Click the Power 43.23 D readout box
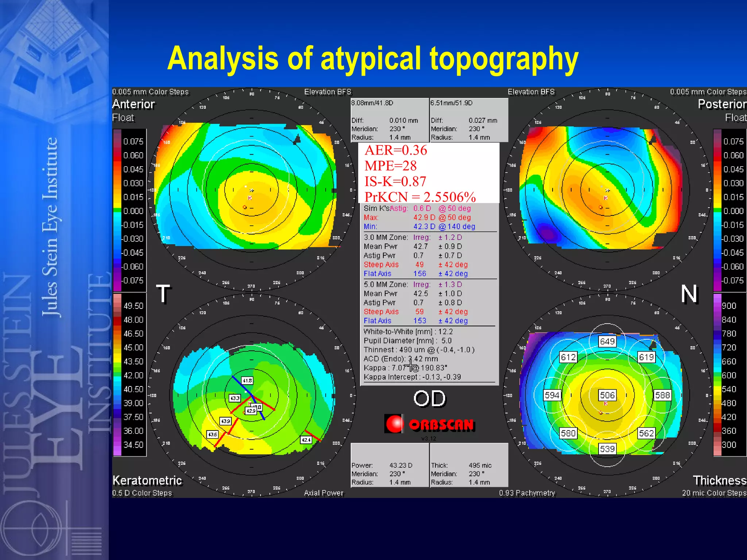 [x=390, y=465]
